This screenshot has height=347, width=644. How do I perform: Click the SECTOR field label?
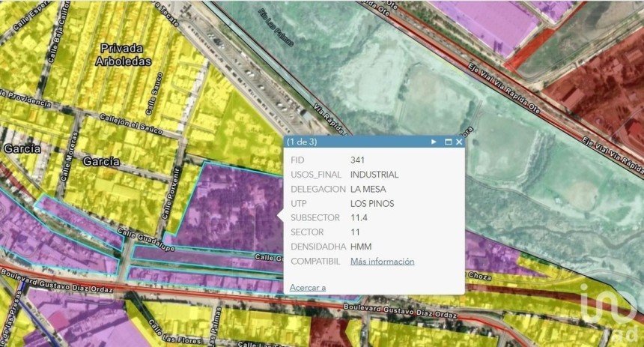pyautogui.click(x=307, y=232)
